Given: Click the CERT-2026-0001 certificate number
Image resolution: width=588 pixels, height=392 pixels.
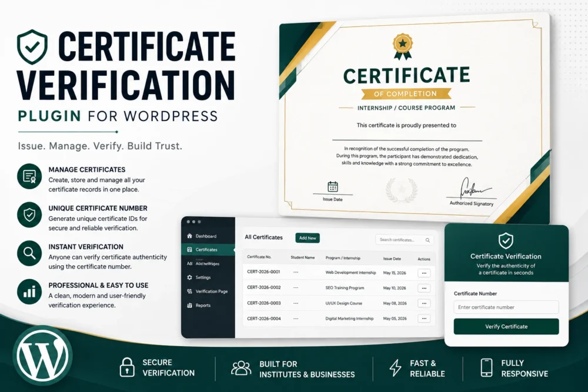Looking at the screenshot, I should (263, 272).
